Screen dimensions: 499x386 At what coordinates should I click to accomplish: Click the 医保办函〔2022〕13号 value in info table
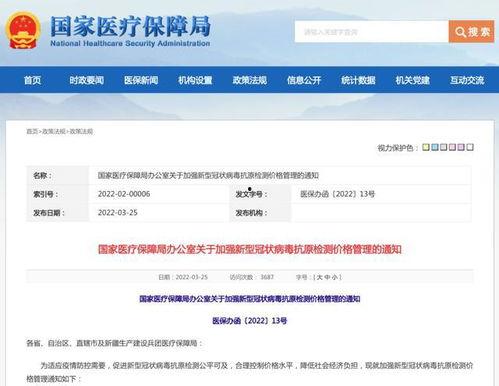pyautogui.click(x=337, y=194)
